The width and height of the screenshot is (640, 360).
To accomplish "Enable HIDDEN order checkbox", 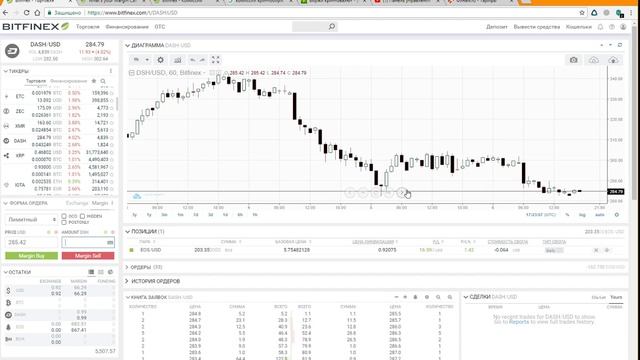I will point(82,216).
